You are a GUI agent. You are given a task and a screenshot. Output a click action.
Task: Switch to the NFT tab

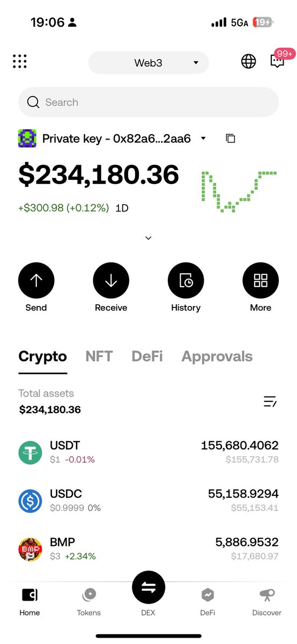pyautogui.click(x=99, y=356)
